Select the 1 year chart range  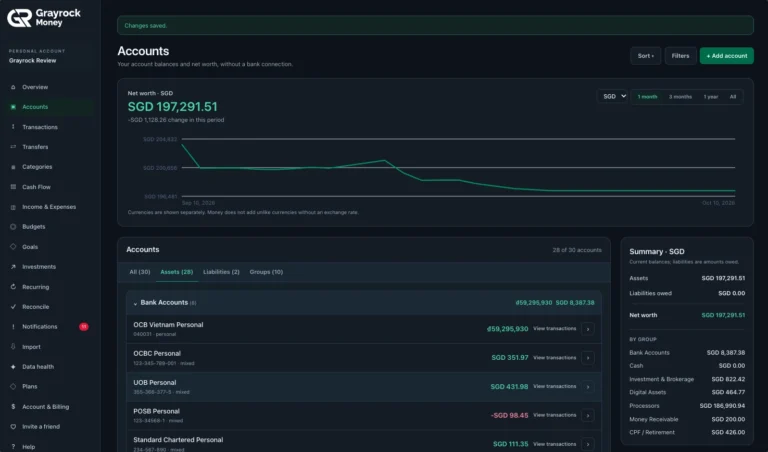coord(711,97)
